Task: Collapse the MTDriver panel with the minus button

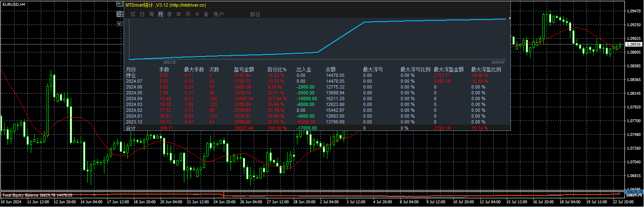Action: coord(120,5)
